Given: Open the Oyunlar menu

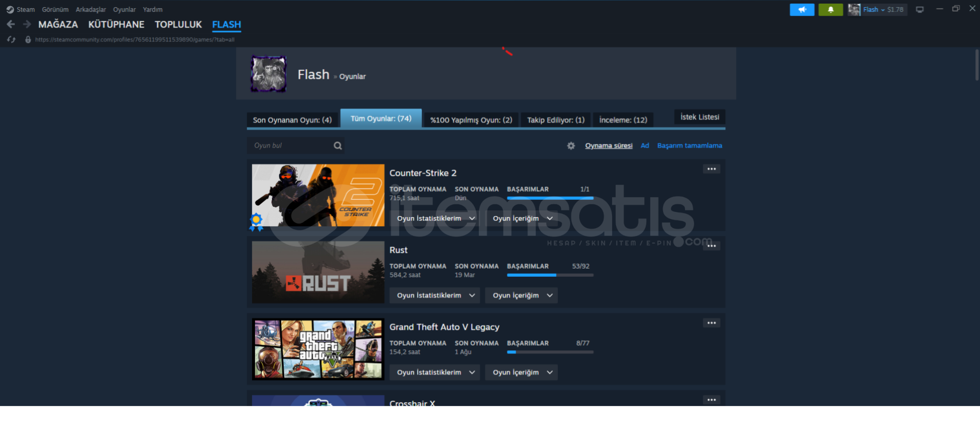Looking at the screenshot, I should point(125,10).
